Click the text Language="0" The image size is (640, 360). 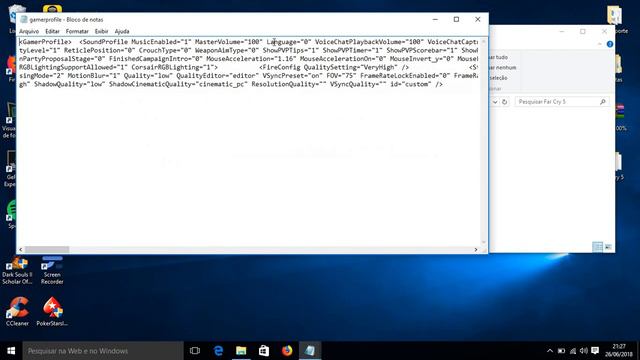click(289, 42)
